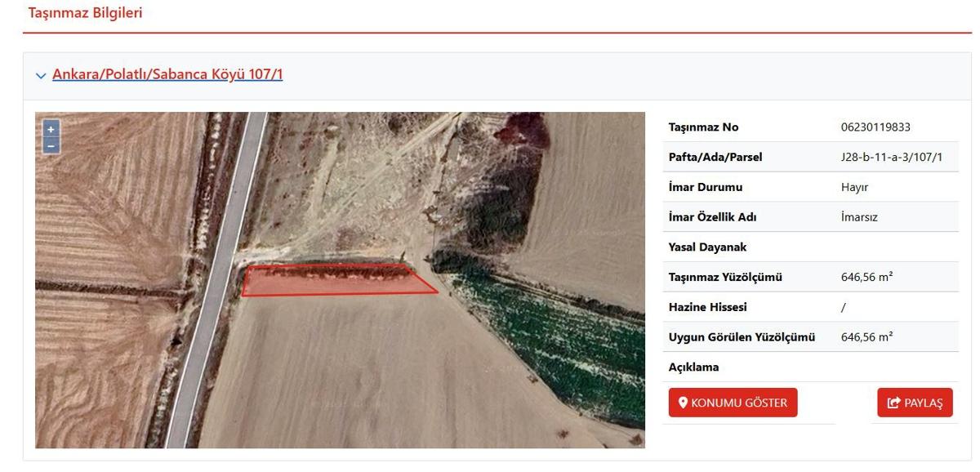
Task: Click the road on the satellite map
Action: pyautogui.click(x=217, y=278)
